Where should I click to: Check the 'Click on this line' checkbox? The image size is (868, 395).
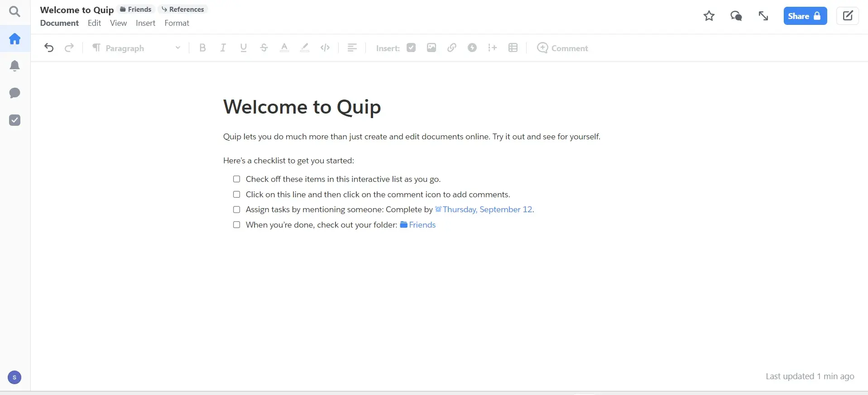click(x=236, y=195)
